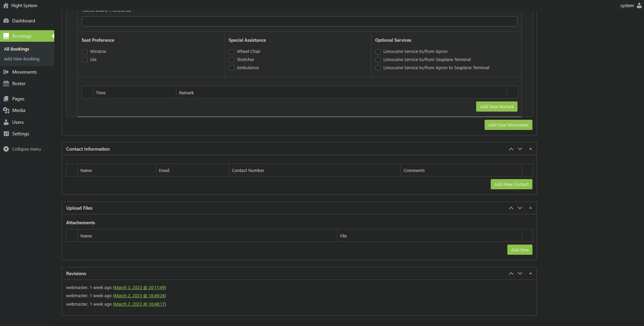The width and height of the screenshot is (644, 326).
Task: Click the Bookings book icon
Action: point(6,36)
